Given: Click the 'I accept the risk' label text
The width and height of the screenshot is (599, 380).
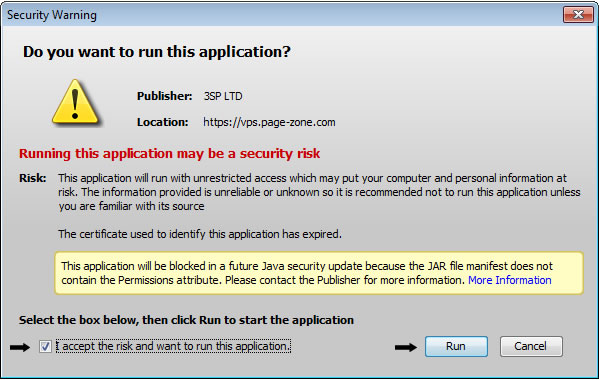Looking at the screenshot, I should click(173, 346).
